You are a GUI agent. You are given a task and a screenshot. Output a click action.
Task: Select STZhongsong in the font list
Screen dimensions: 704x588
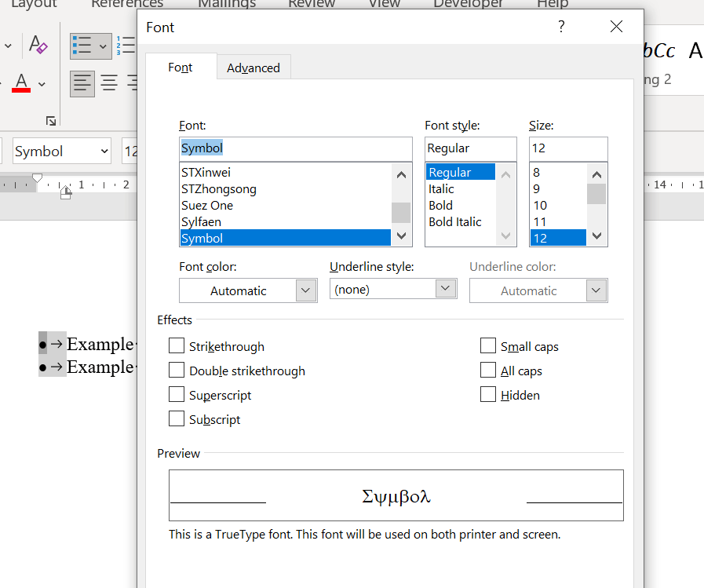(286, 189)
